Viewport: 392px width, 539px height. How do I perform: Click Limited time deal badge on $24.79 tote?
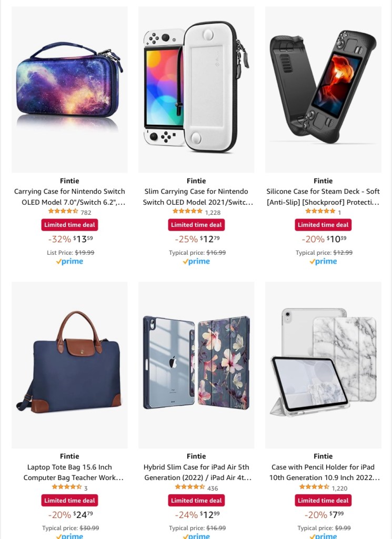(69, 501)
